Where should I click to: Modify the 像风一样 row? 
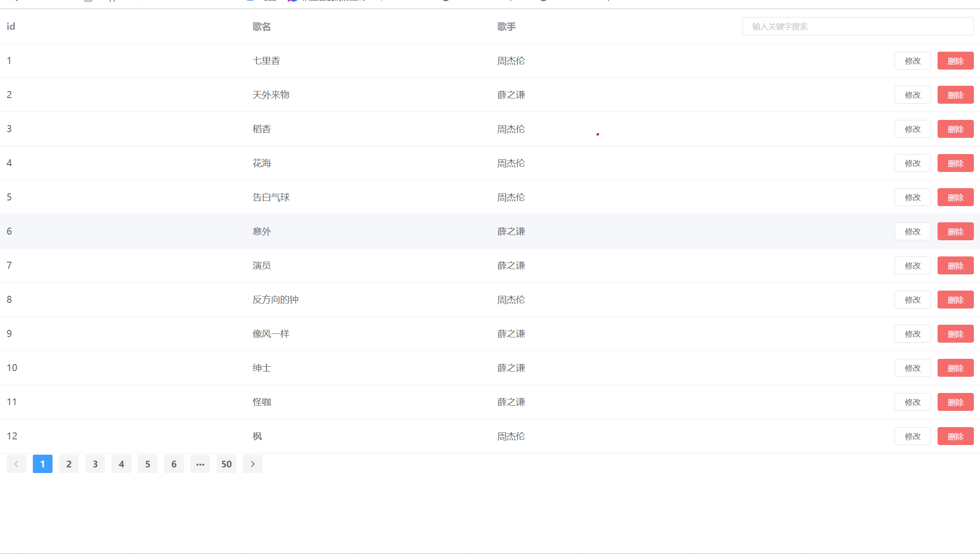[913, 334]
